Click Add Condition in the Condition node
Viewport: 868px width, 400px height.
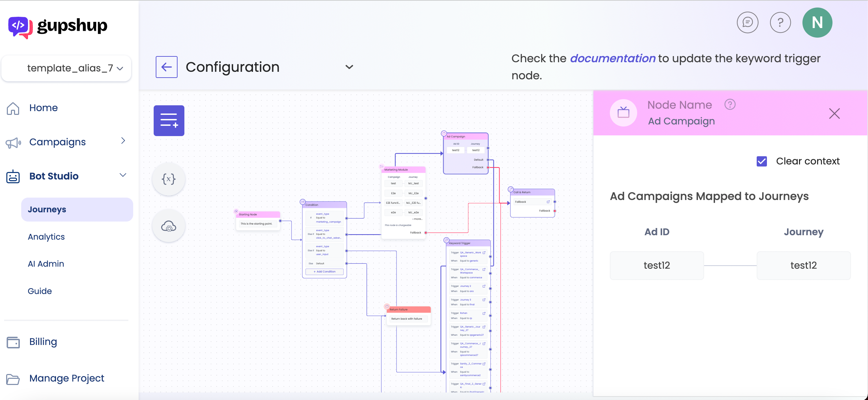coord(324,271)
